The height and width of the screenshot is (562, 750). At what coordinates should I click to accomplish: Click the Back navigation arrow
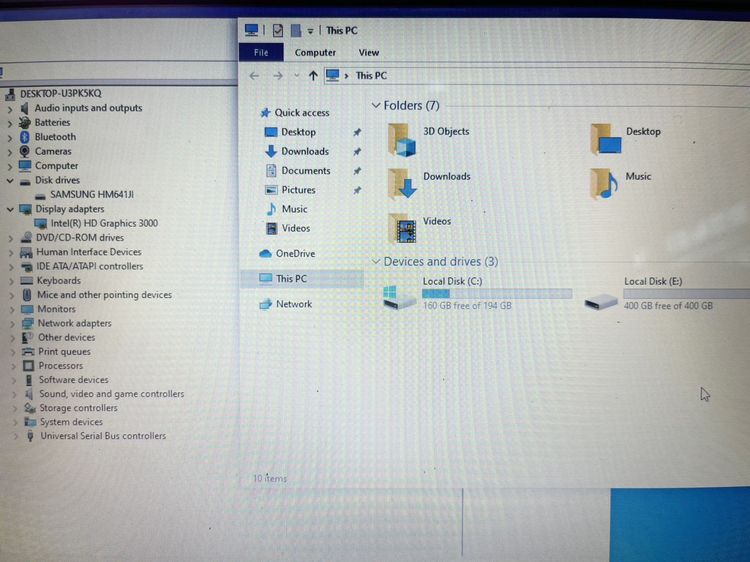(x=254, y=76)
